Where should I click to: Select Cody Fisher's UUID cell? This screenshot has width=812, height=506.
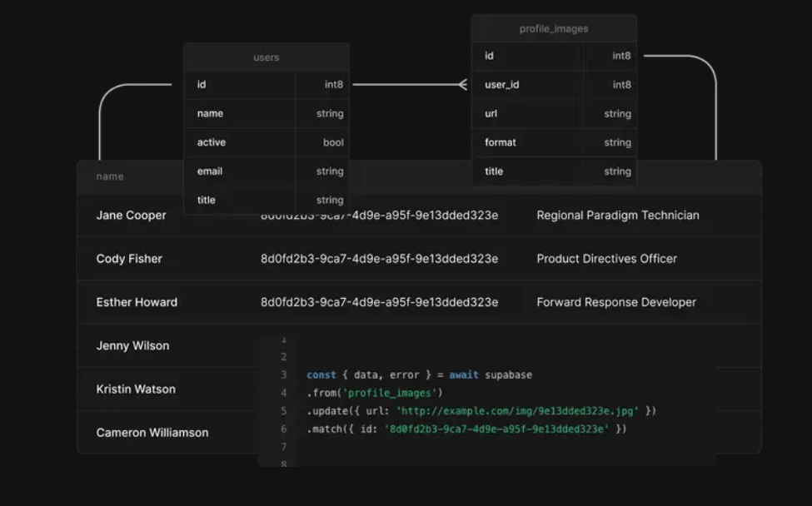(379, 259)
